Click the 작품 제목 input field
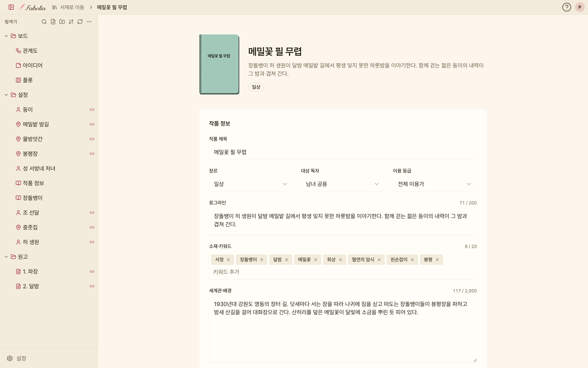 point(343,152)
